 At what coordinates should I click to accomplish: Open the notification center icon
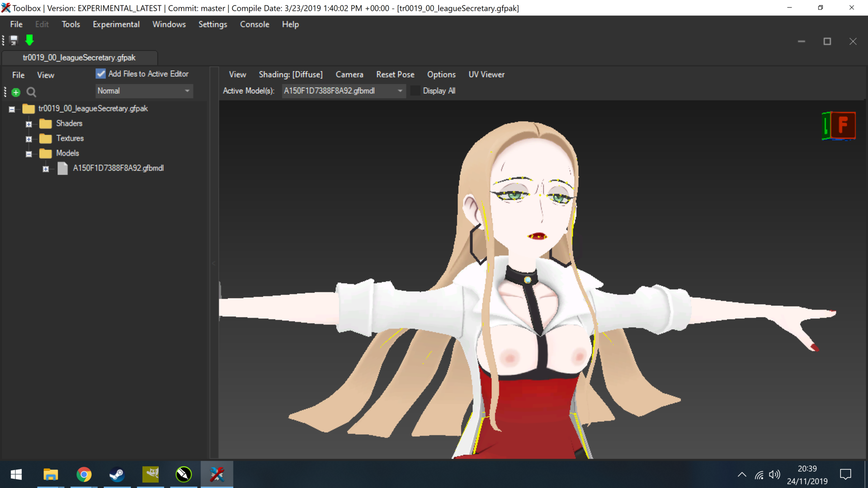pos(845,474)
